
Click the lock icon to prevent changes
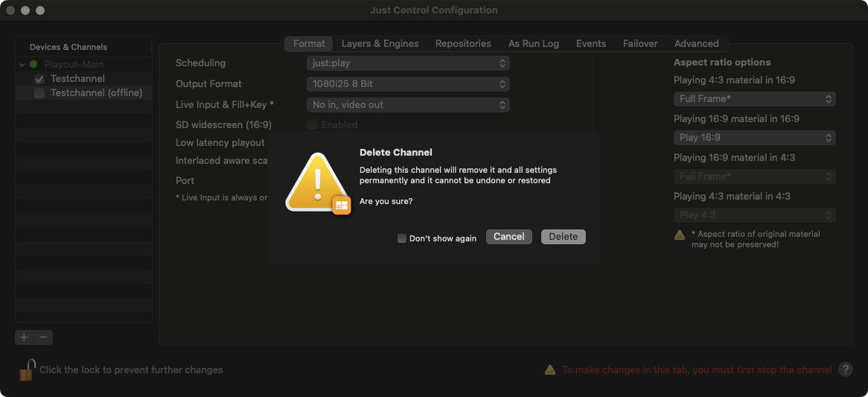coord(27,370)
